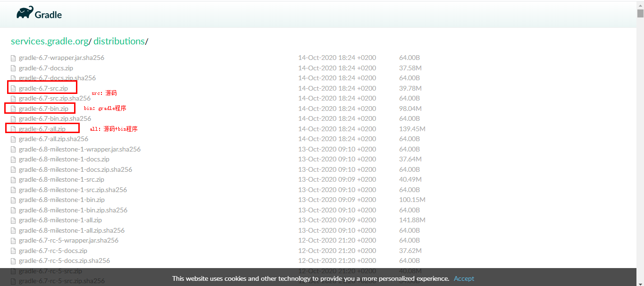Open gradle-6.7-docs.zip.sha256 link
Image resolution: width=644 pixels, height=286 pixels.
coord(57,78)
